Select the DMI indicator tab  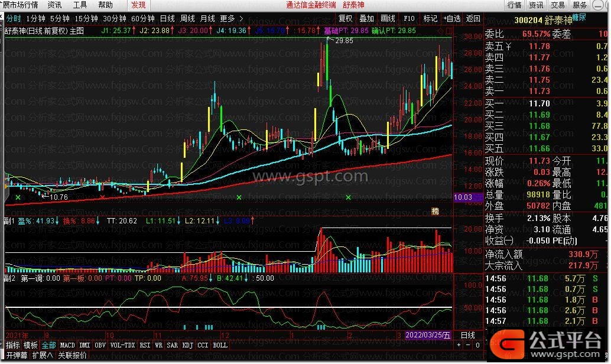click(84, 345)
